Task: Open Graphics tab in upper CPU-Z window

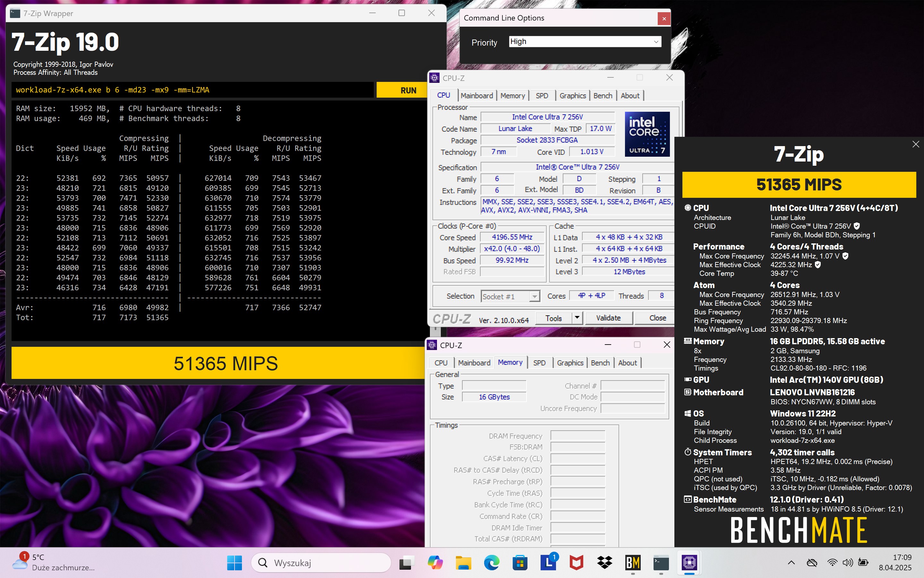Action: point(572,96)
